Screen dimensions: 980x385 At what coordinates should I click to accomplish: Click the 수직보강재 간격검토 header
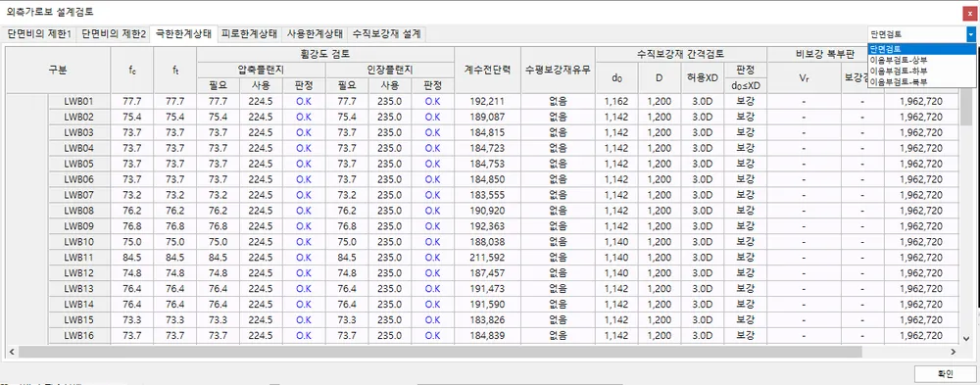pyautogui.click(x=681, y=54)
